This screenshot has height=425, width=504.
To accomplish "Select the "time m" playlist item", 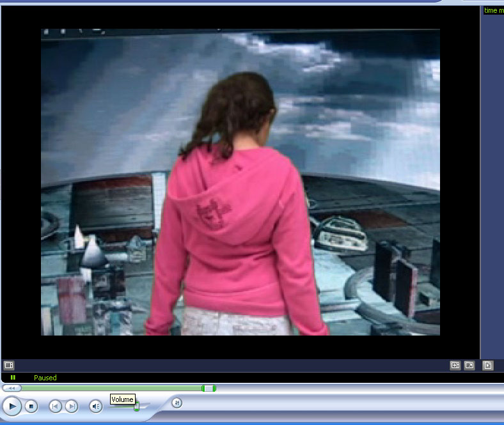I will click(x=493, y=10).
